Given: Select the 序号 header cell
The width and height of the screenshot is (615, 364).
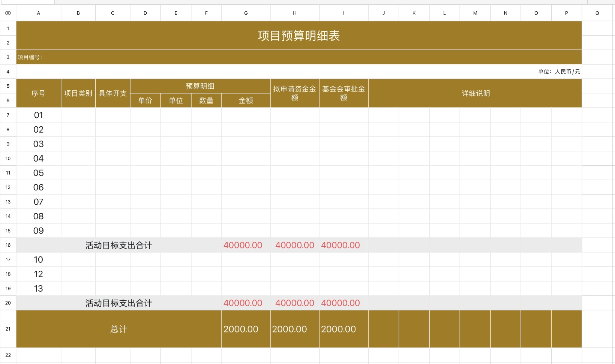Looking at the screenshot, I should [38, 93].
